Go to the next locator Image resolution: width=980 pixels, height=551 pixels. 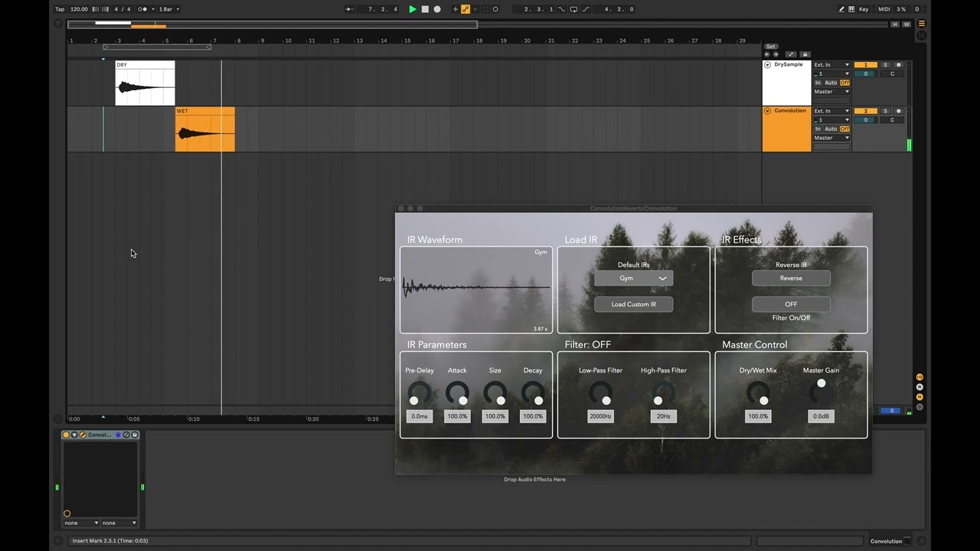[x=776, y=54]
